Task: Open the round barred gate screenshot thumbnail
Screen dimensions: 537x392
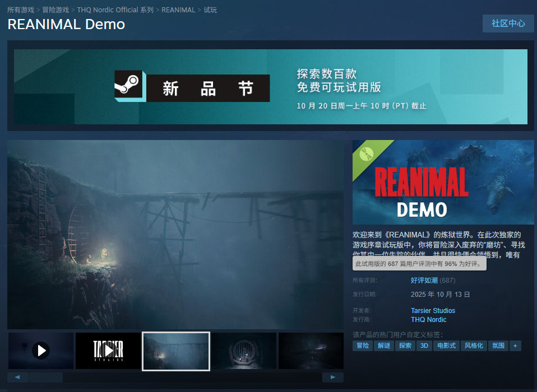Action: pyautogui.click(x=243, y=351)
